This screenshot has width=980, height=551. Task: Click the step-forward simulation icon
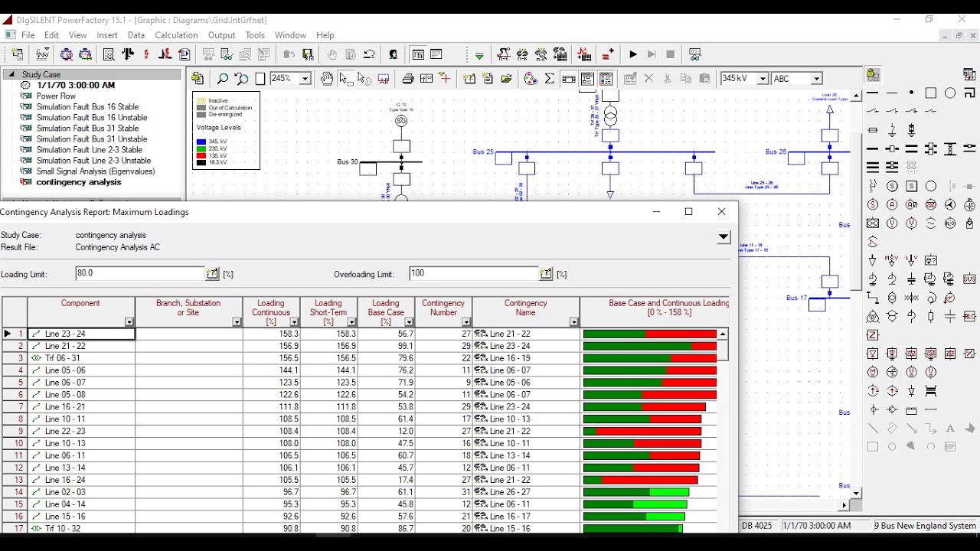[x=652, y=54]
